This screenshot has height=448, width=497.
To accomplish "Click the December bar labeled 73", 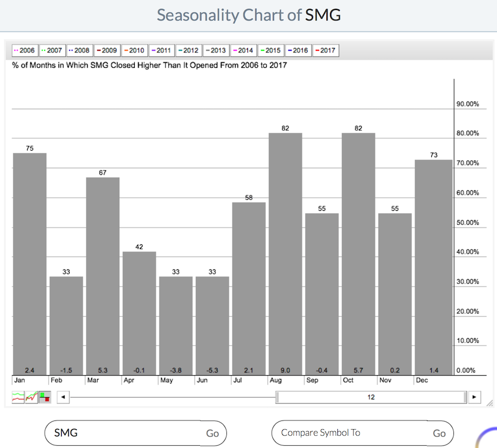I will pos(433,268).
